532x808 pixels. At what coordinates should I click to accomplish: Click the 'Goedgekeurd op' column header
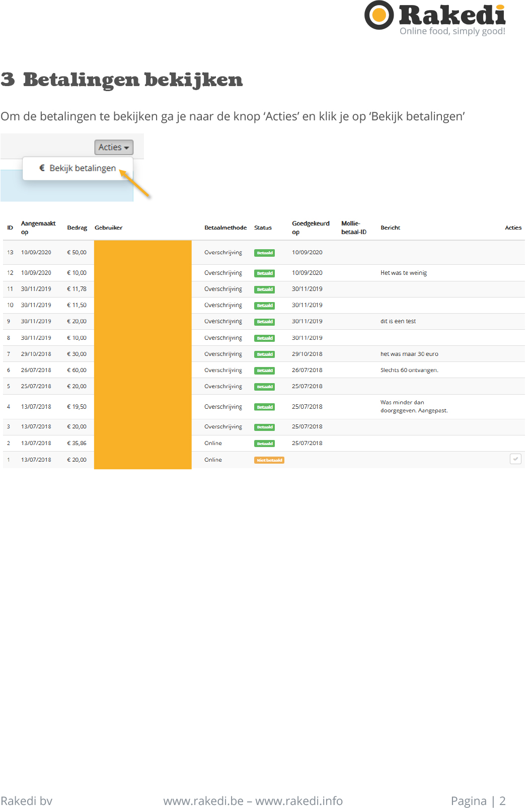pyautogui.click(x=311, y=228)
